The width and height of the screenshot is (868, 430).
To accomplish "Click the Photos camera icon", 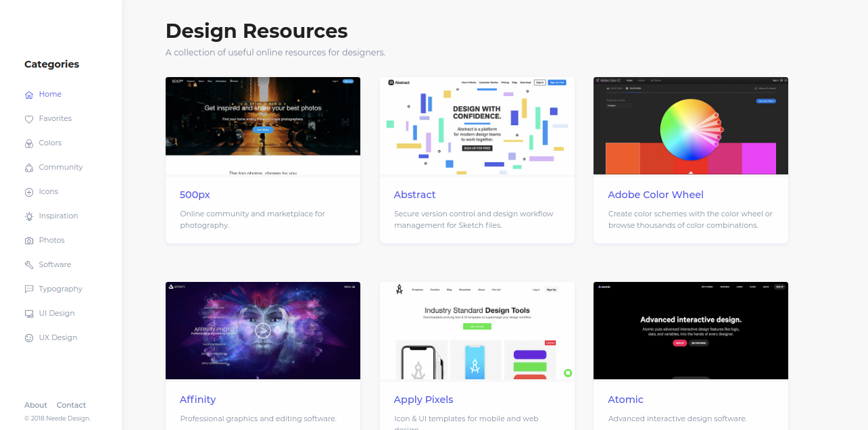I will [29, 241].
